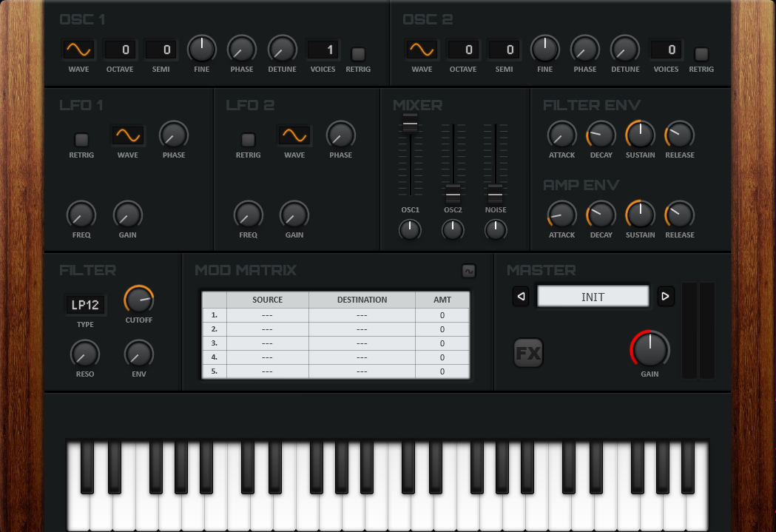Select source cell in mod matrix row 4

click(x=267, y=357)
